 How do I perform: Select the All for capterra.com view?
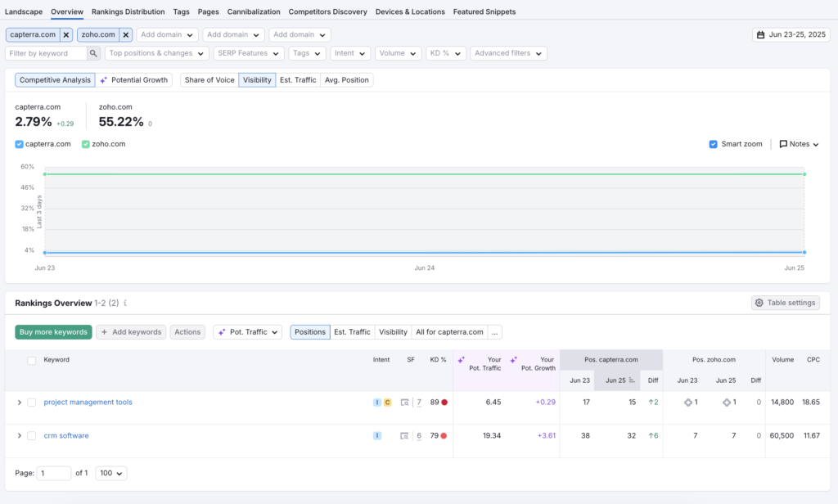click(449, 332)
